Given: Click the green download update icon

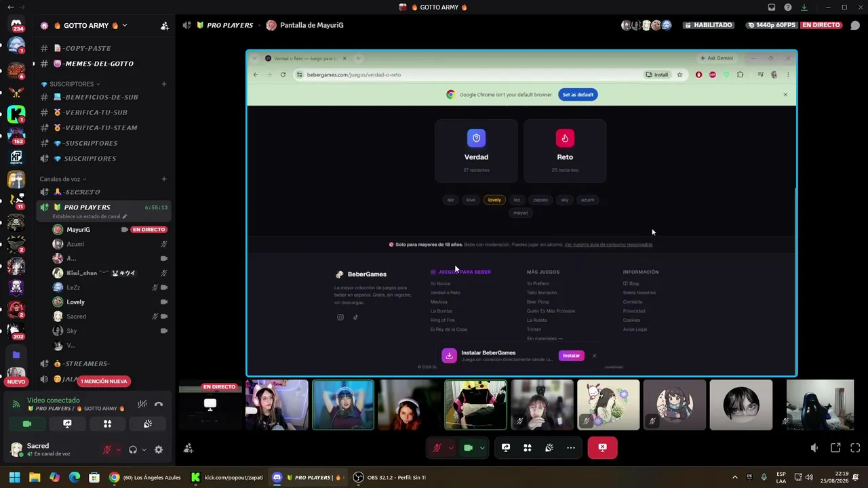Looking at the screenshot, I should click(804, 7).
